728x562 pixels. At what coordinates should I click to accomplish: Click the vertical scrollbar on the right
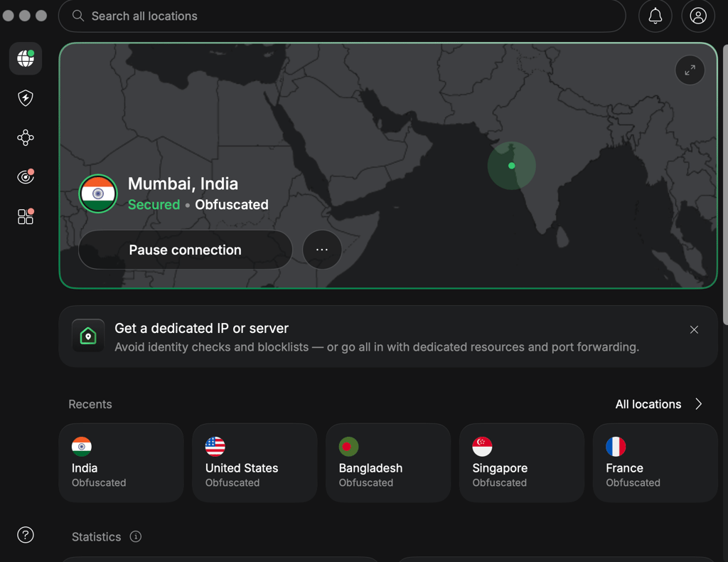pyautogui.click(x=725, y=185)
